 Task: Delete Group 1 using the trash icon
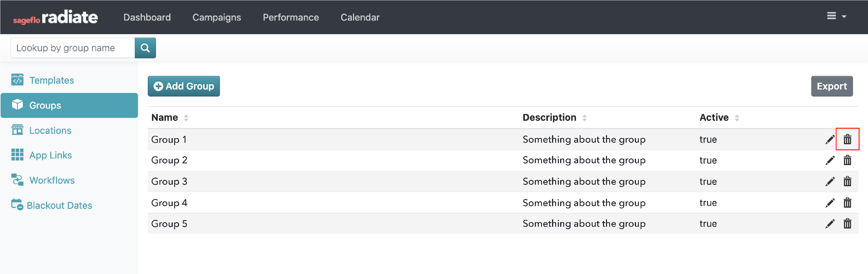[x=848, y=139]
